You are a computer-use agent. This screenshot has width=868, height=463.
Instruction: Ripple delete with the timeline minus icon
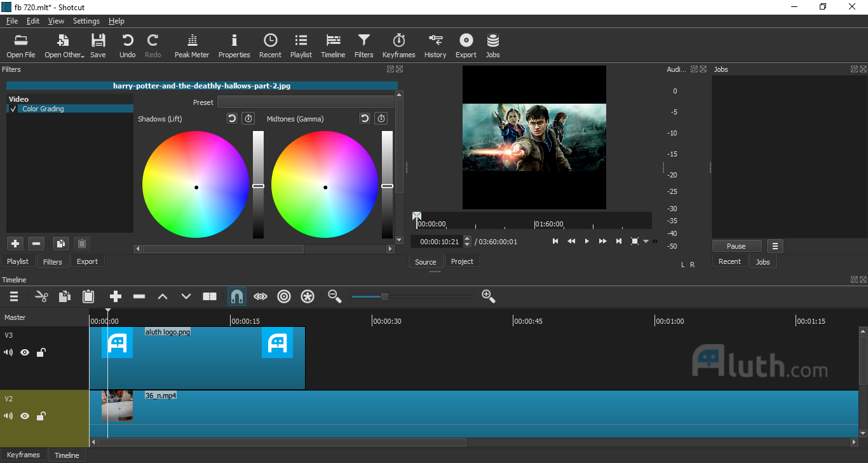point(139,296)
